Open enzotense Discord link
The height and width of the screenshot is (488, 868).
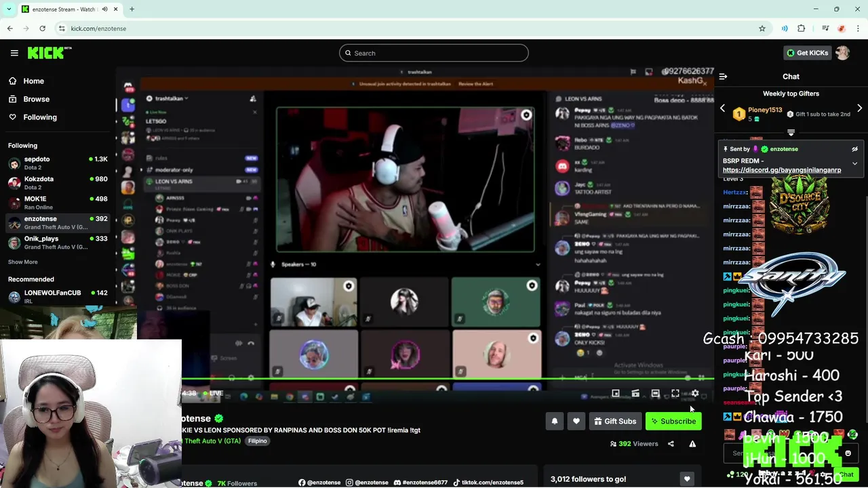coord(420,483)
